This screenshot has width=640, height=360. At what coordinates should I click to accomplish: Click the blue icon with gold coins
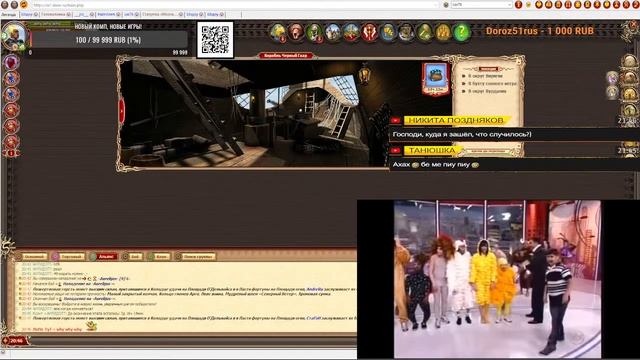coord(387,32)
